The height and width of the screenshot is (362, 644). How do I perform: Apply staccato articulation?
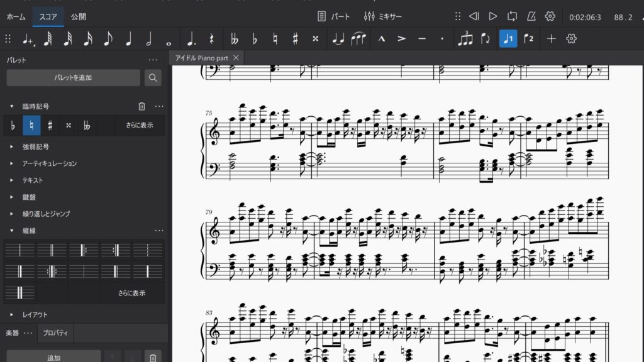[442, 38]
